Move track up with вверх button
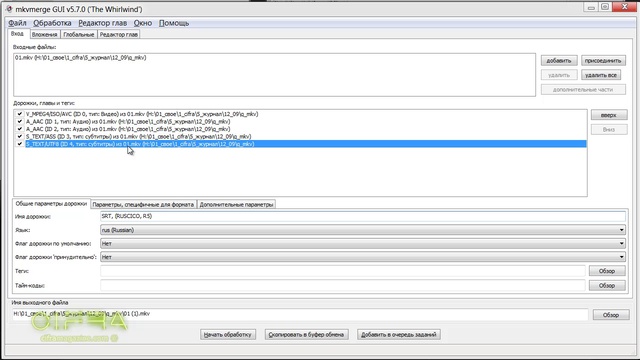The height and width of the screenshot is (360, 640). (x=609, y=115)
